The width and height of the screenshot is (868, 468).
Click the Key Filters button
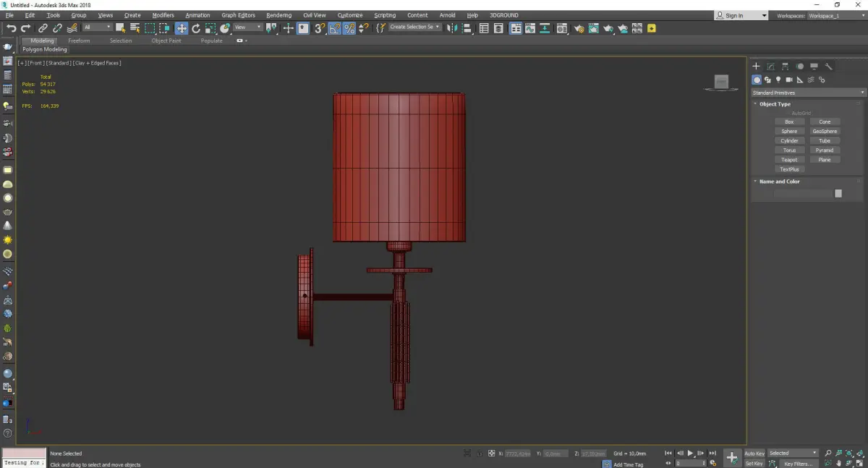click(798, 464)
